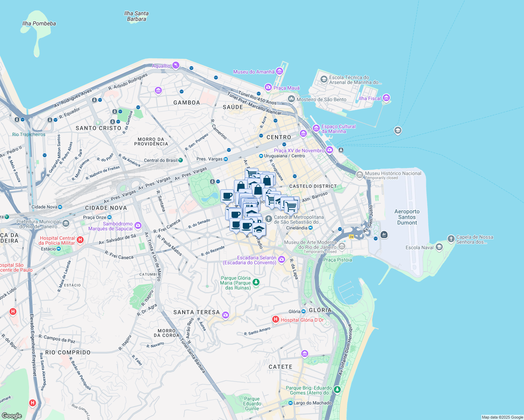Image resolution: width=524 pixels, height=420 pixels.
Task: Click the 'Aeroporto Santos Dumont' label
Action: point(407,217)
